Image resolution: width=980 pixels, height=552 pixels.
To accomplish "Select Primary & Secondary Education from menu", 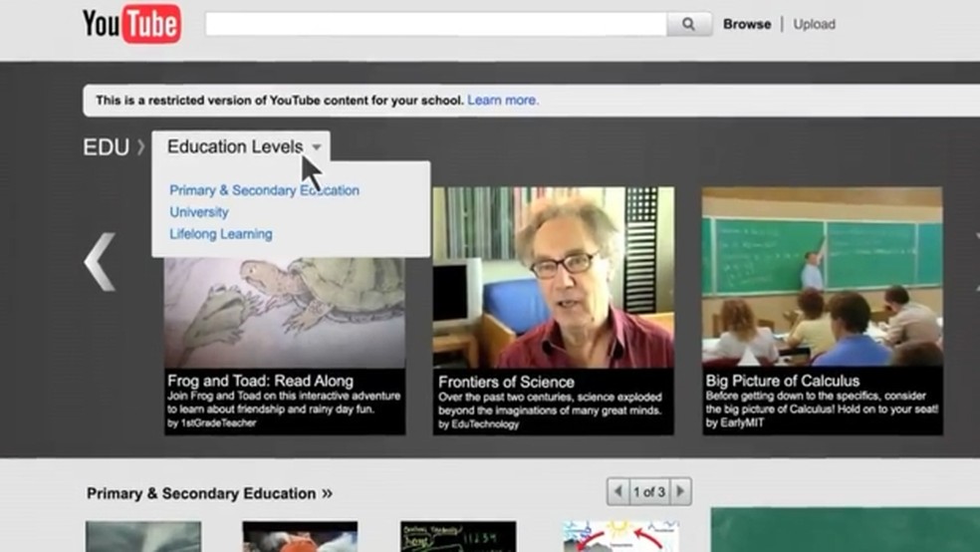I will [264, 190].
